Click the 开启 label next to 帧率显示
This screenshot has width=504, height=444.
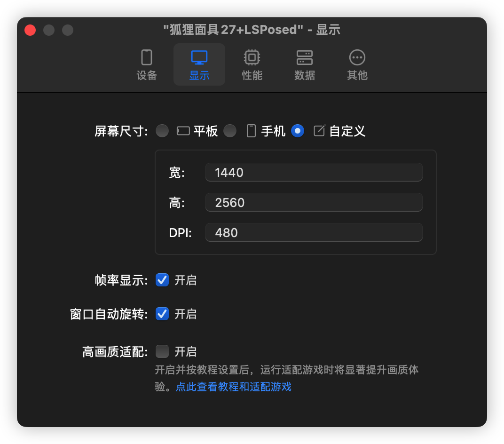[185, 280]
